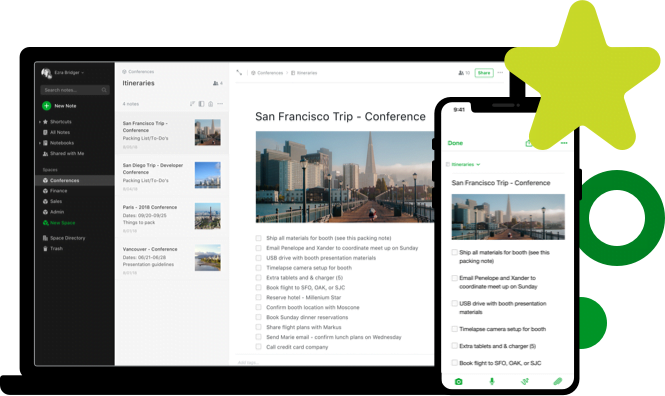
Task: Open the Itineraries list more options dots
Action: click(220, 104)
